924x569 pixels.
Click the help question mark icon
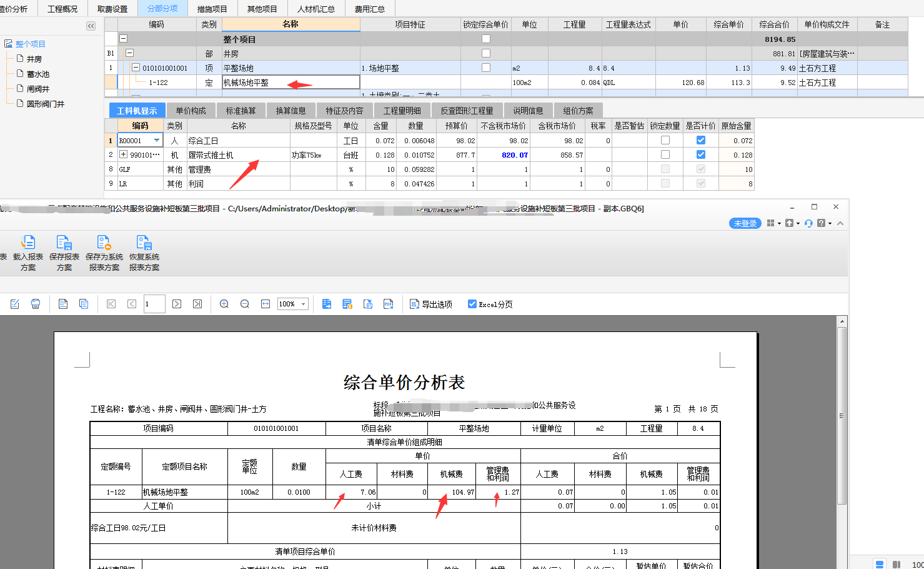(x=821, y=223)
